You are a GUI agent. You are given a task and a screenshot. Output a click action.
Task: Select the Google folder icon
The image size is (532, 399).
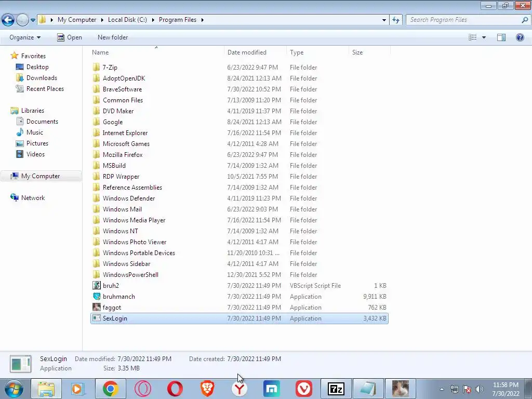96,122
